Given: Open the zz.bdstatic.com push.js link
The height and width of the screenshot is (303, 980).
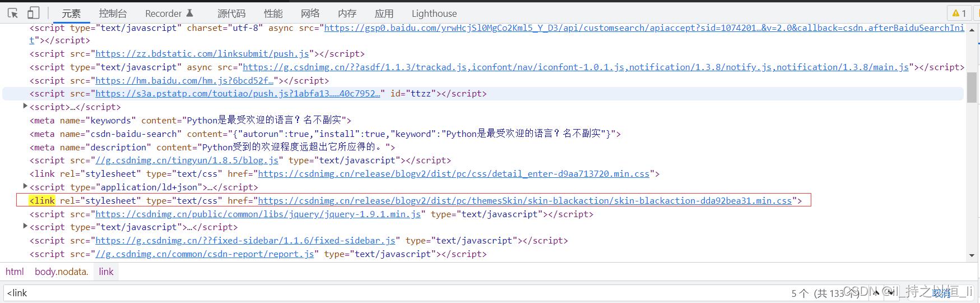Looking at the screenshot, I should 202,54.
